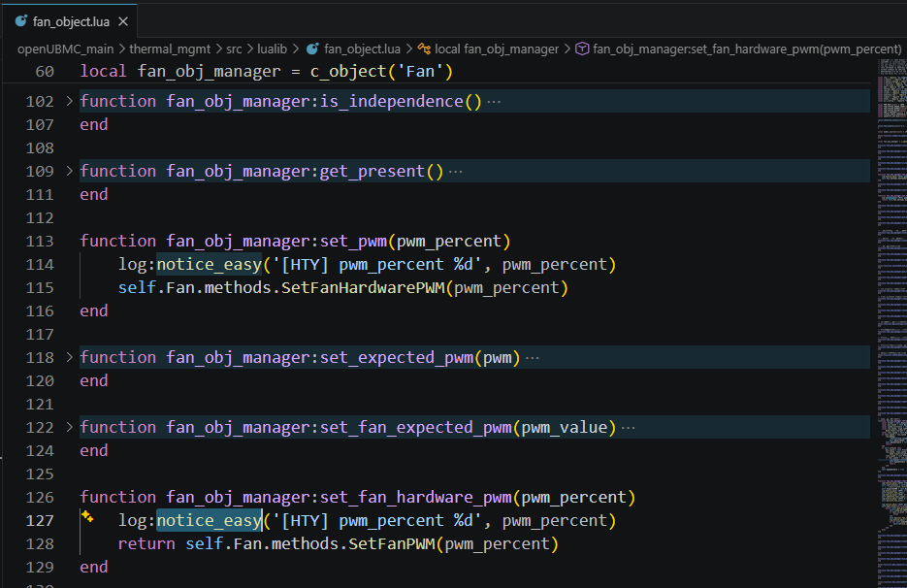Click the ellipsis after the folded set_expected_pwm(pwm)

point(532,358)
